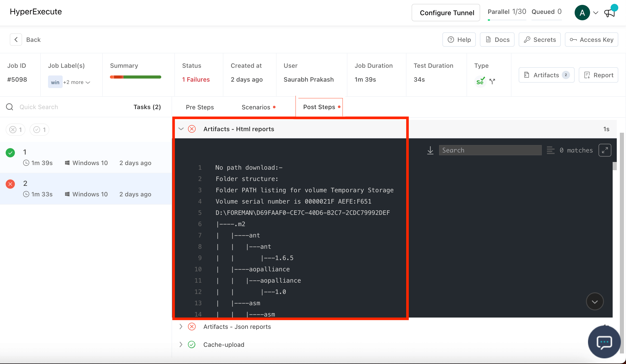The image size is (626, 364).
Task: Toggle the failed tasks filter chip
Action: pos(16,130)
